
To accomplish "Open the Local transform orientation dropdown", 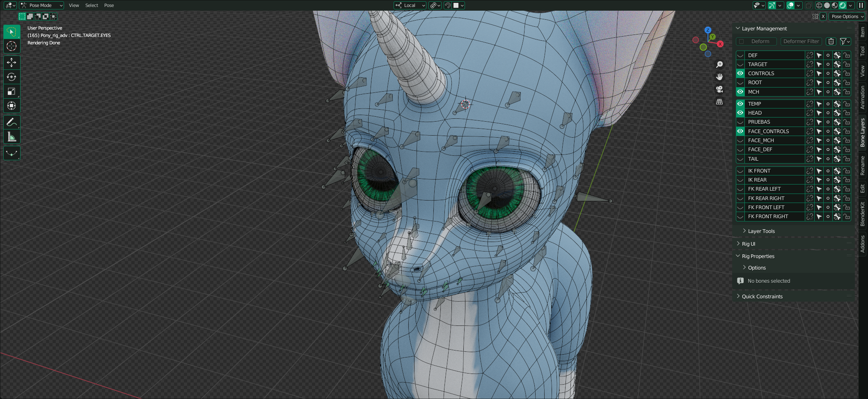I will click(x=410, y=5).
